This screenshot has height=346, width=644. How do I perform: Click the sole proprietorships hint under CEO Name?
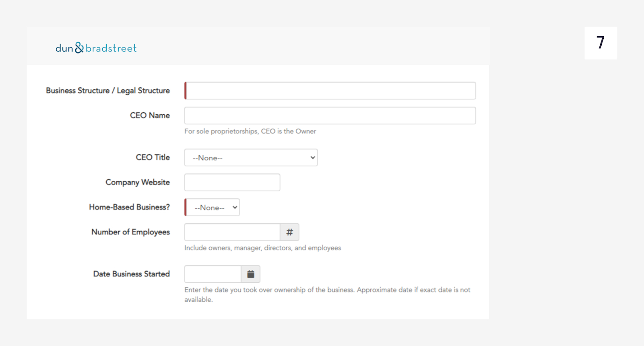click(250, 131)
